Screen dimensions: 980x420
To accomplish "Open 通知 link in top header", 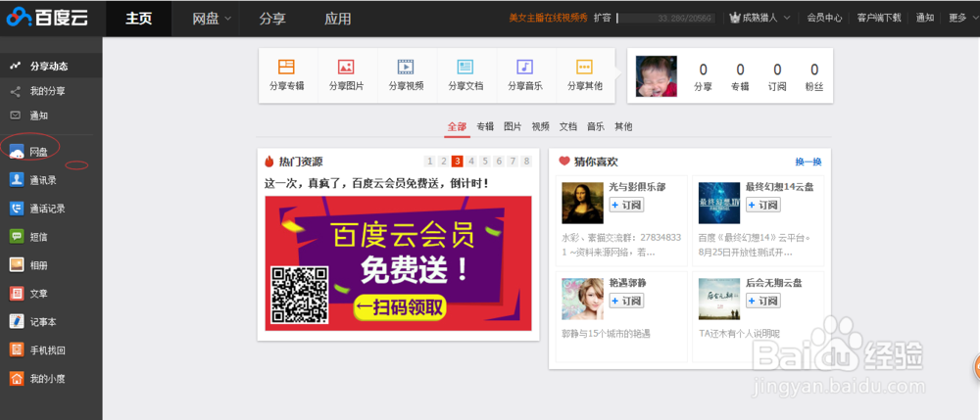I will (925, 18).
